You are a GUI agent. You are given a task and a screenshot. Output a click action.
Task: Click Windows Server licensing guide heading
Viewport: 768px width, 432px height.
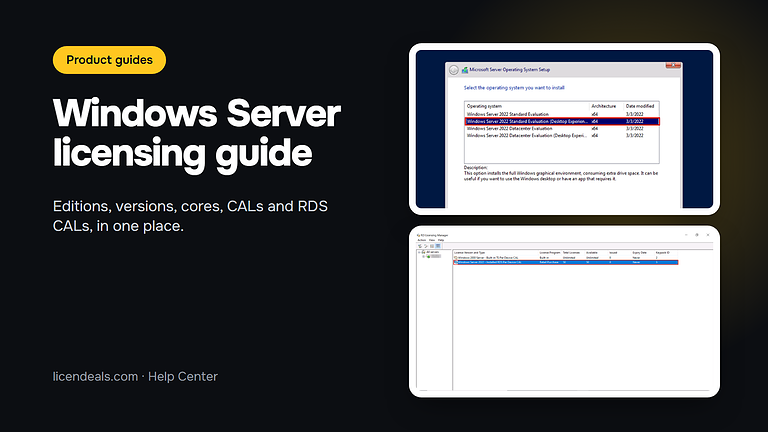196,133
